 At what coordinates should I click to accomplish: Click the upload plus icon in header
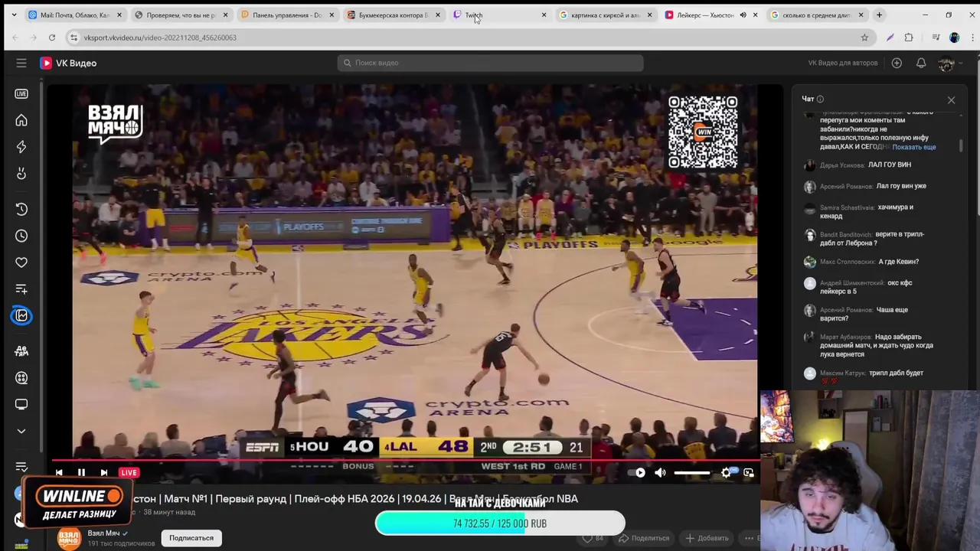click(x=897, y=63)
